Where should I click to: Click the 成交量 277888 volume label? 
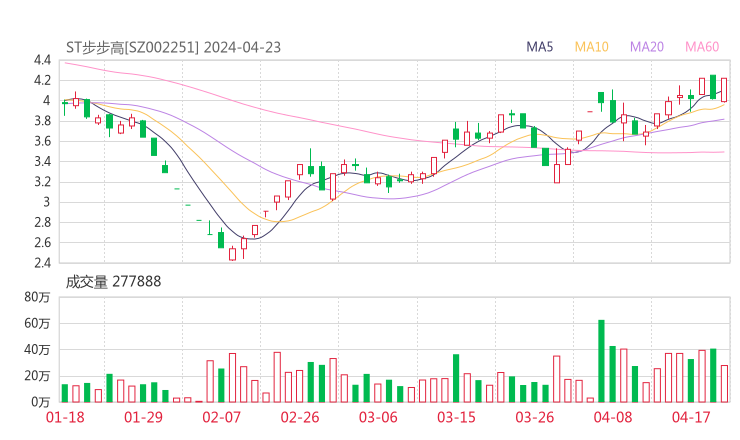pyautogui.click(x=113, y=282)
